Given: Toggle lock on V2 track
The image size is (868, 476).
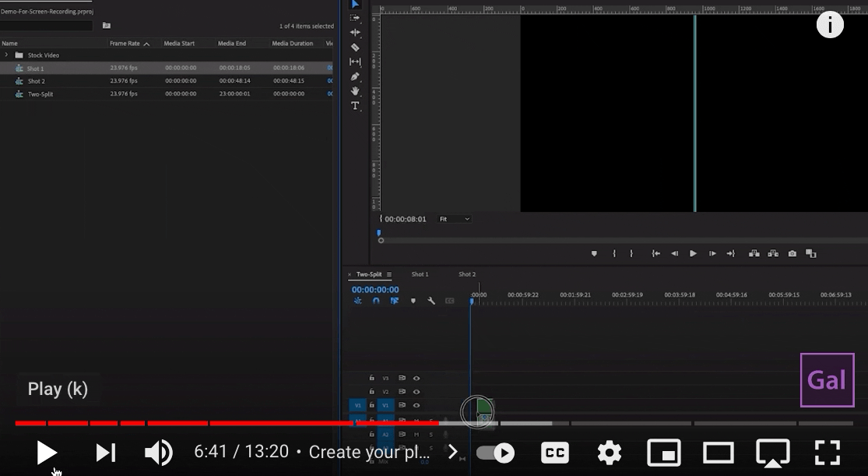Looking at the screenshot, I should coord(371,392).
